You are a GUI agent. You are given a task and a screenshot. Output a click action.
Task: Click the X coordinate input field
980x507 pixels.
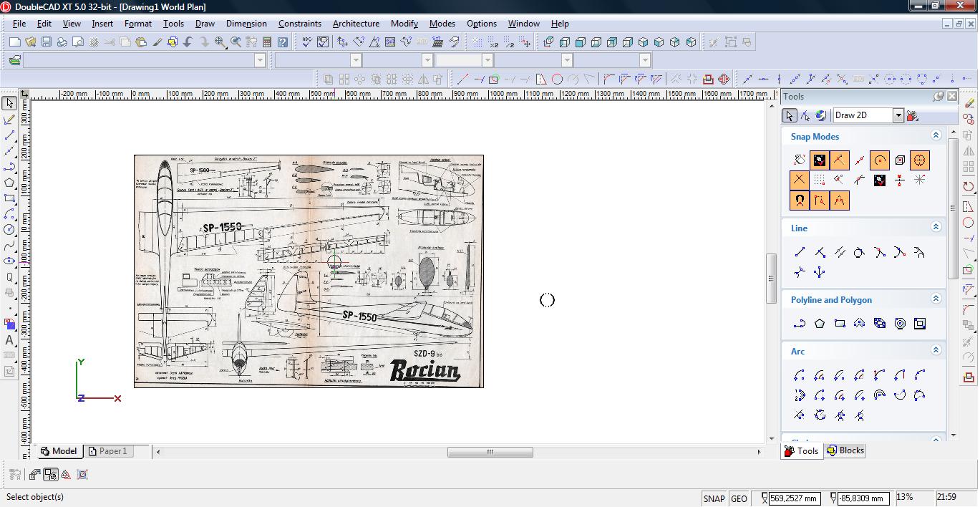coord(795,498)
